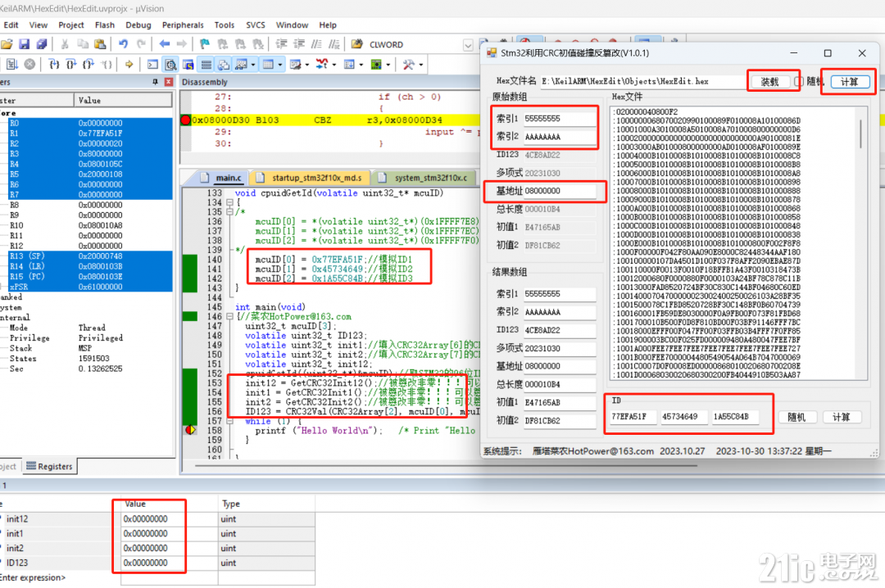
Task: Collapse the code fold at line 134
Action: pos(229,202)
